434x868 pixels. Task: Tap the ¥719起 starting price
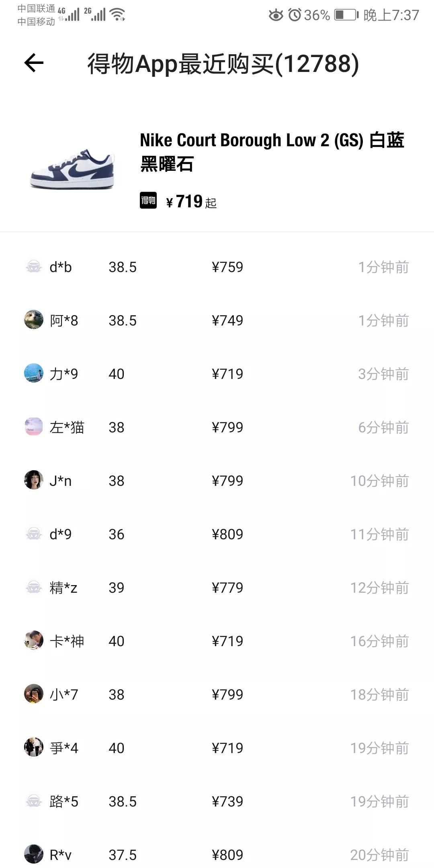click(x=191, y=202)
